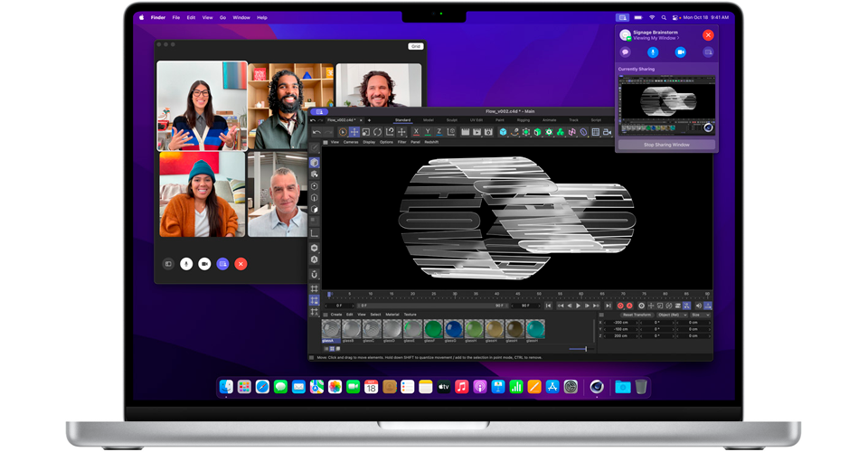Open the Cinema 4D app in Dock

596,387
